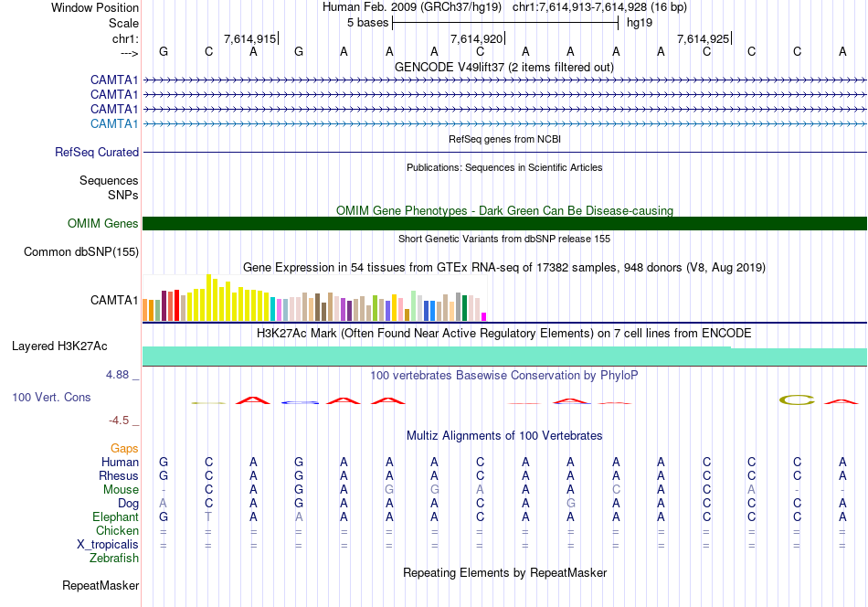Open the RefSeq Curated track label
This screenshot has height=607, width=868.
tap(97, 153)
